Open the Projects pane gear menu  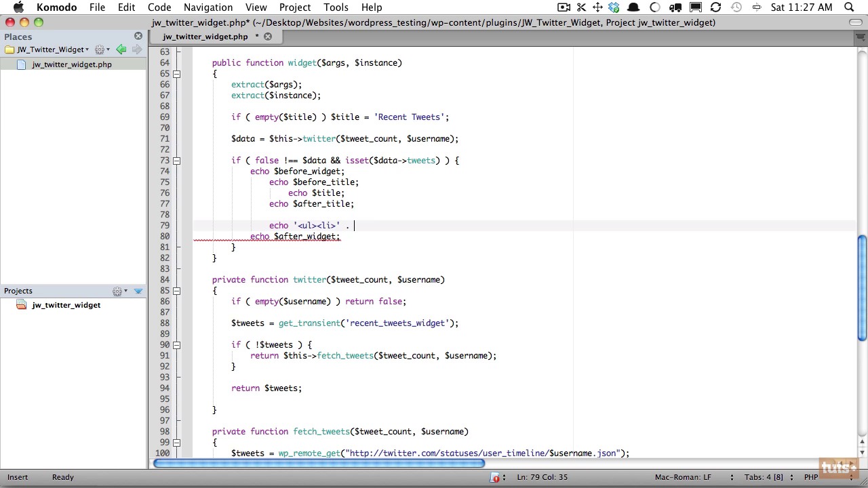tap(120, 291)
